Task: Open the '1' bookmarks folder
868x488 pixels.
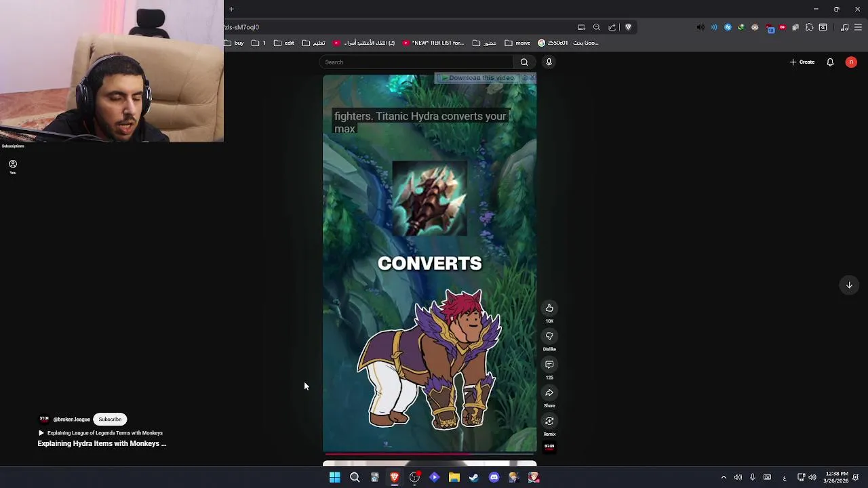Action: tap(258, 43)
